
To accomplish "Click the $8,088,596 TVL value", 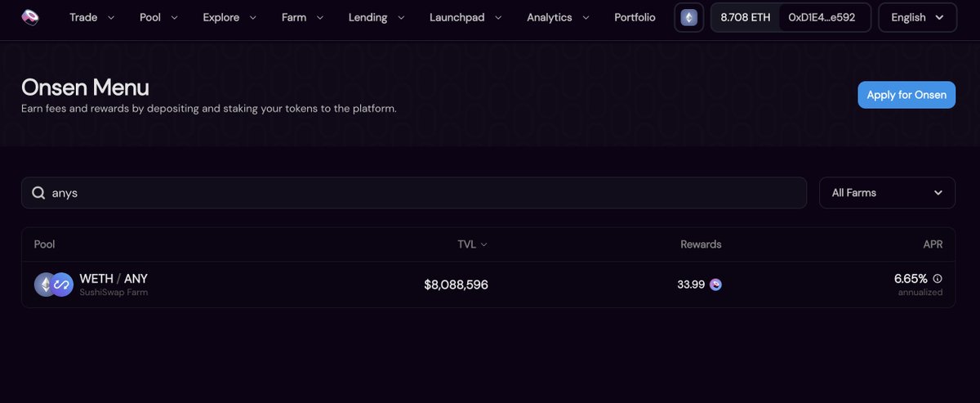I will [x=456, y=284].
